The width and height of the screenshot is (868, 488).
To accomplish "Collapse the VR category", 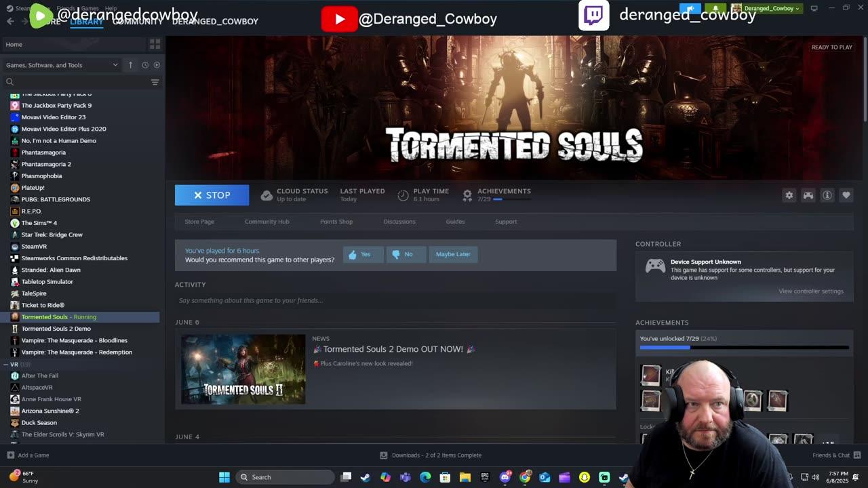I will 5,365.
